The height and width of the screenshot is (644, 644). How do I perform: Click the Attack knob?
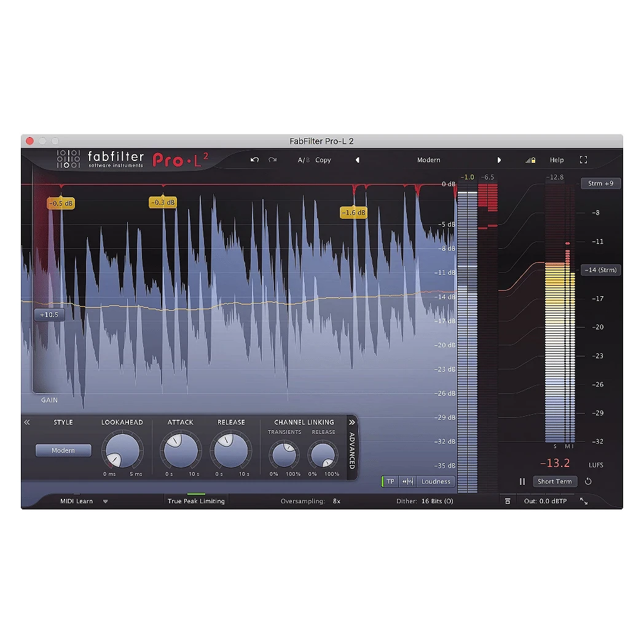point(180,450)
